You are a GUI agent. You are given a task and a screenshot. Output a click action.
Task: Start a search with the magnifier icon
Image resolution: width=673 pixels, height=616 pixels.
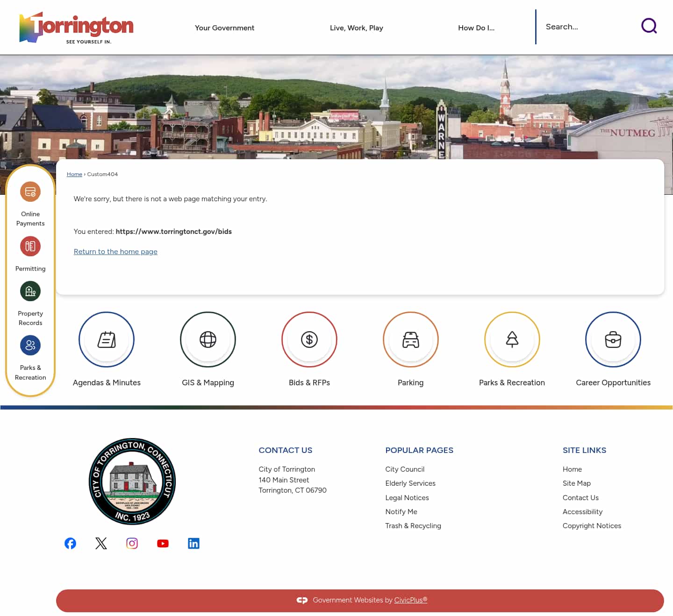649,26
